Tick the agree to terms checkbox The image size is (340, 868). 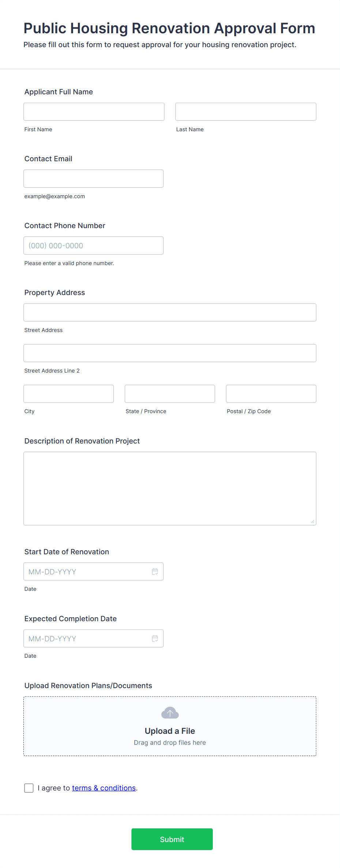coord(29,788)
